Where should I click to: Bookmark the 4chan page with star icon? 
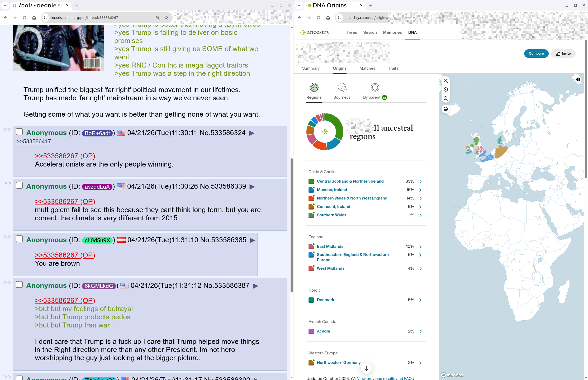[x=166, y=18]
